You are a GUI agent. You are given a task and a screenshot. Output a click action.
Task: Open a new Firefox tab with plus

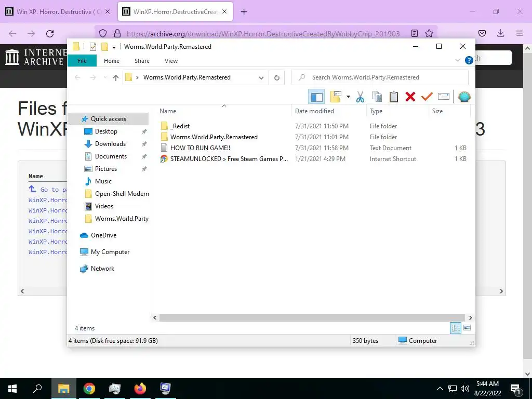(x=244, y=12)
